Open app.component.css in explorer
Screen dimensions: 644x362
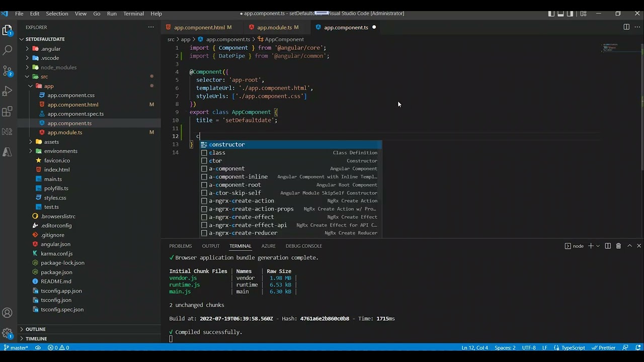(x=71, y=95)
